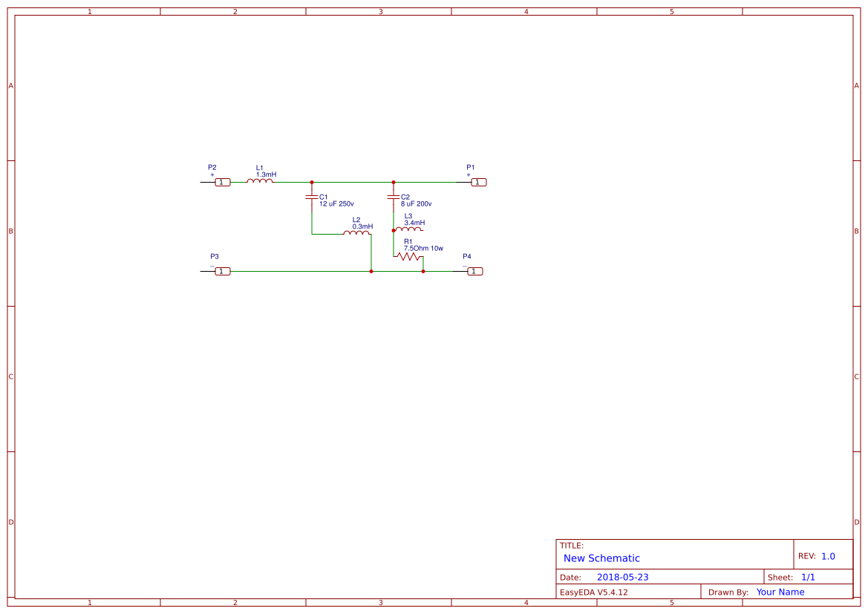Image resolution: width=868 pixels, height=614 pixels.
Task: Click the "New Schematic" title text
Action: [x=601, y=558]
